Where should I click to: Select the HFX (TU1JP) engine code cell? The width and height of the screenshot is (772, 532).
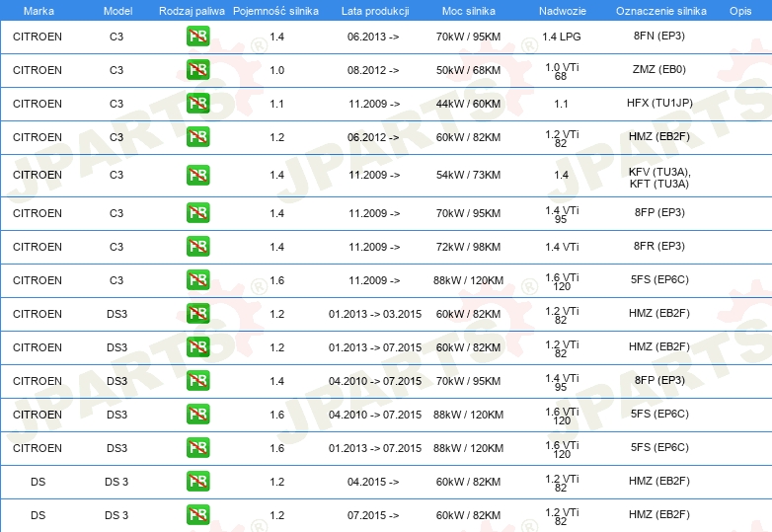pos(659,103)
